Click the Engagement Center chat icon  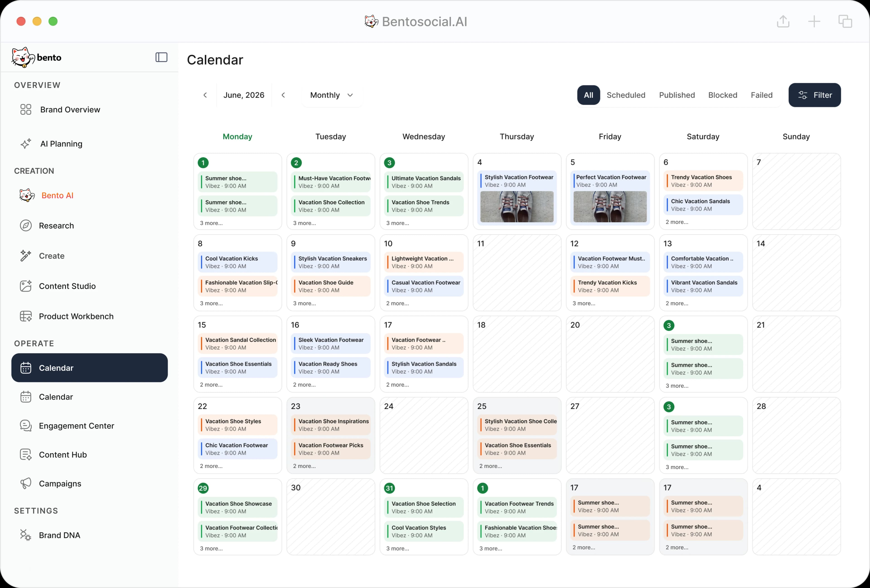point(26,426)
